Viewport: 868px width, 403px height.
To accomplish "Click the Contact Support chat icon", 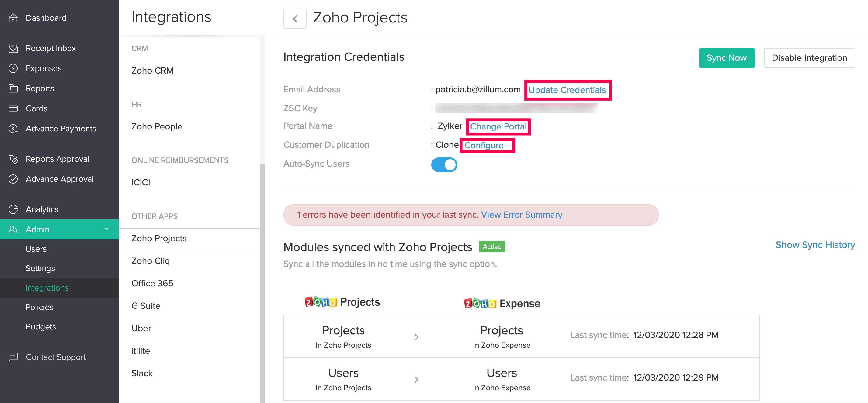I will [x=13, y=356].
